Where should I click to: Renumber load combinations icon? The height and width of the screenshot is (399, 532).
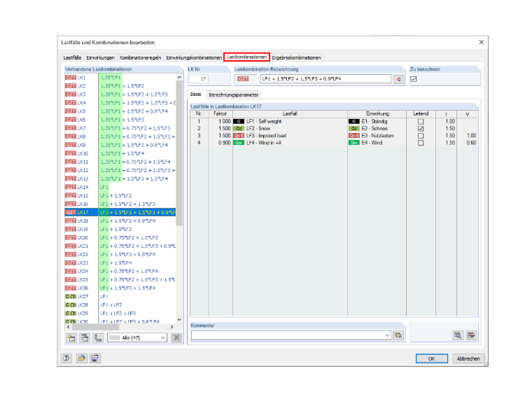click(x=98, y=337)
